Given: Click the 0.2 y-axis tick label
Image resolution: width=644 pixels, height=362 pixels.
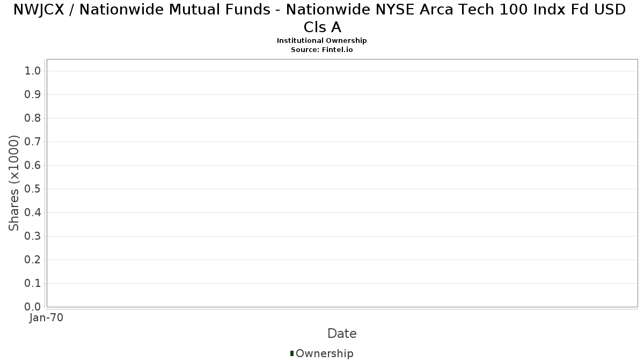Looking at the screenshot, I should (33, 260).
